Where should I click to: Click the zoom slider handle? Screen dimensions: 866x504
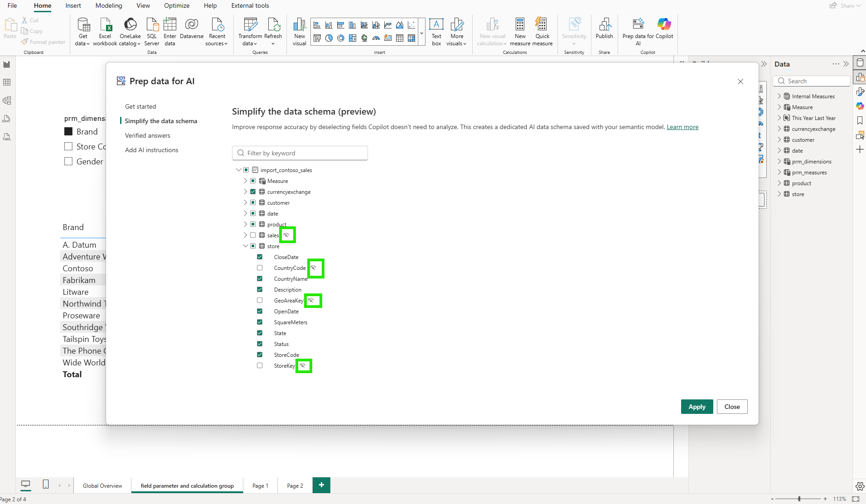pyautogui.click(x=799, y=499)
